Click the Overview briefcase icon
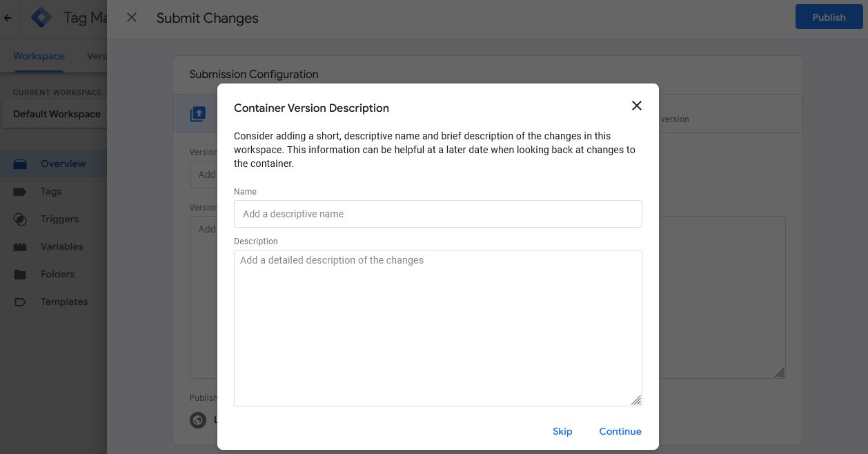868x454 pixels. [20, 164]
